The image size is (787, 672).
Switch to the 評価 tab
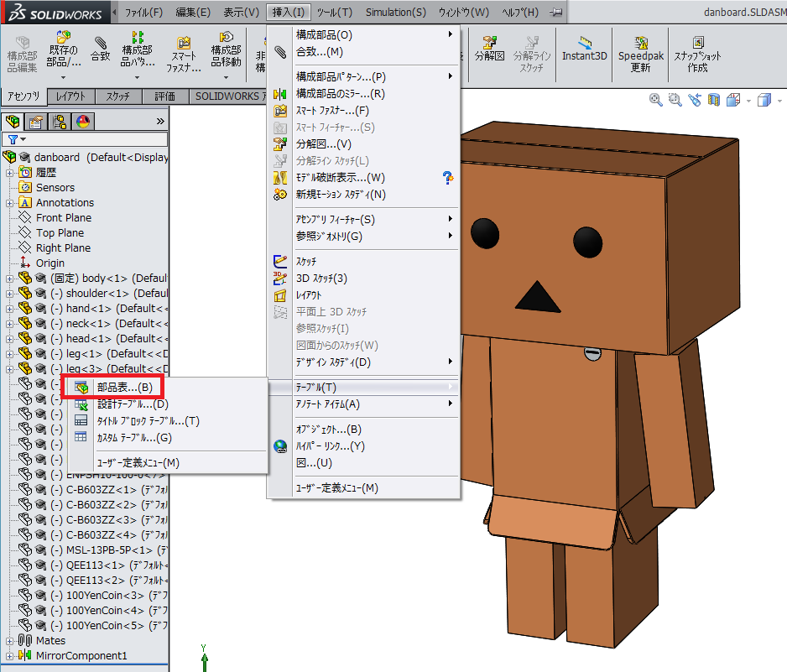point(164,96)
